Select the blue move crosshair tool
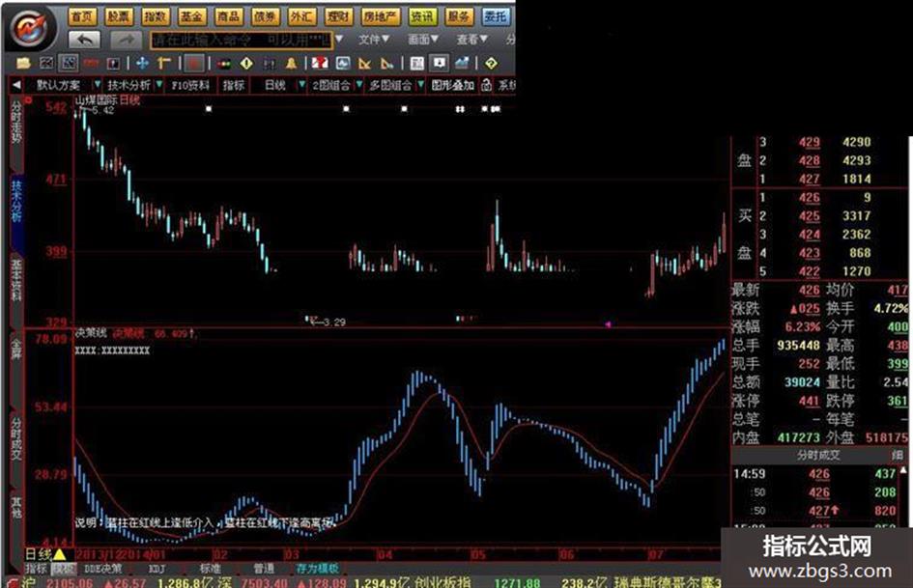Viewport: 913px width, 588px height. tap(142, 63)
